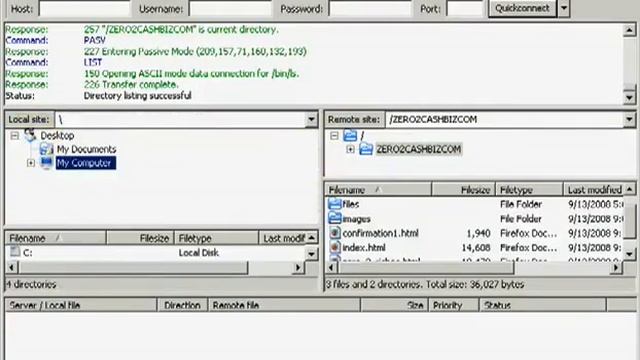640x360 pixels.
Task: Select ZERO2CASHBIZCOM in remote tree
Action: click(419, 149)
